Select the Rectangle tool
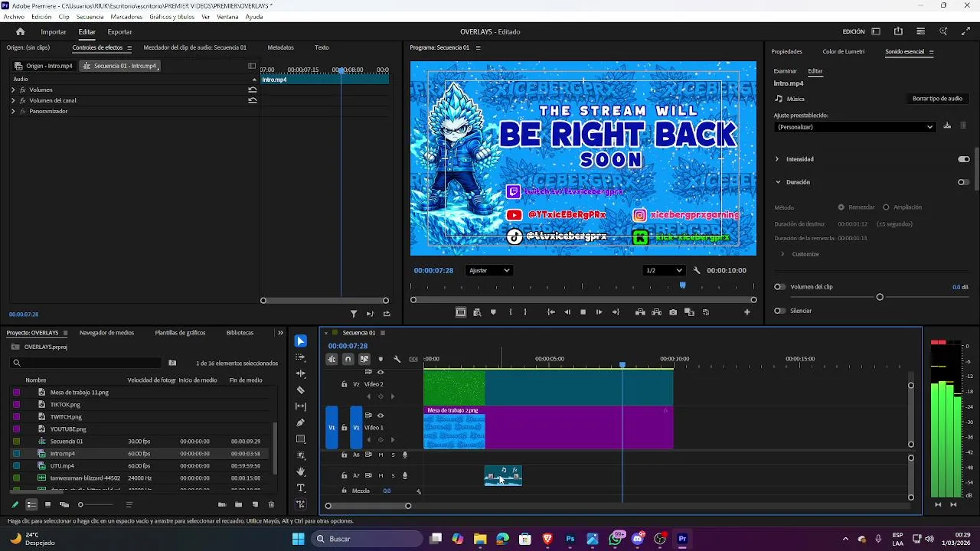This screenshot has height=551, width=980. [x=301, y=439]
